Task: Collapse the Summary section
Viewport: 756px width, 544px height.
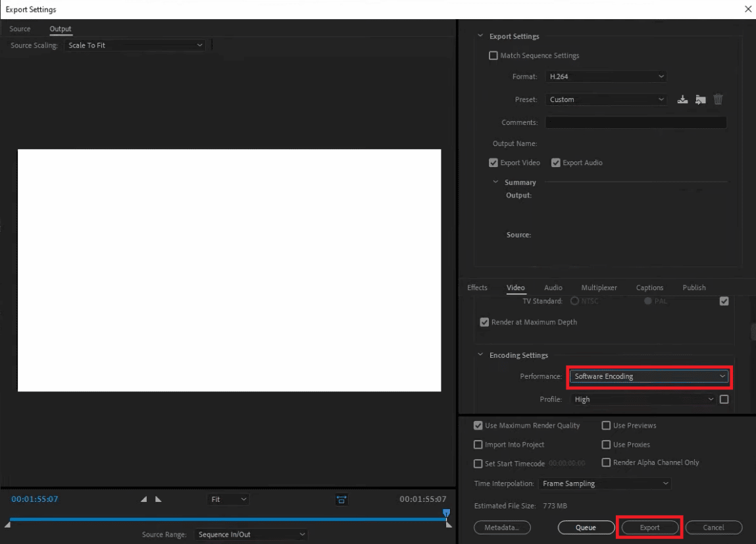Action: pyautogui.click(x=495, y=182)
